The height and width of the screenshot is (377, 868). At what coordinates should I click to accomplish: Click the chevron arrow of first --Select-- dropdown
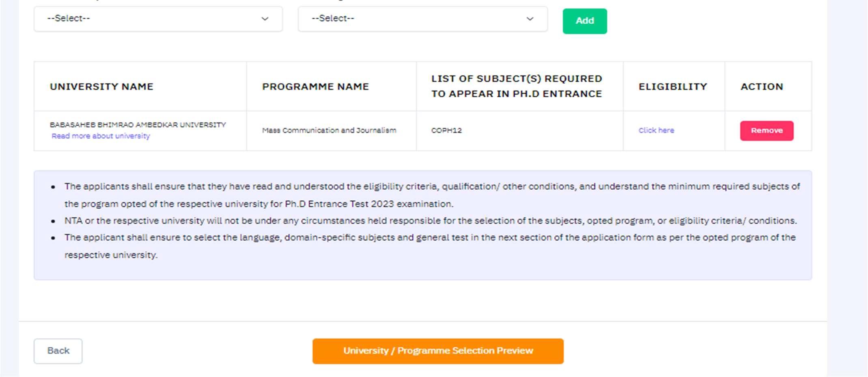click(265, 19)
